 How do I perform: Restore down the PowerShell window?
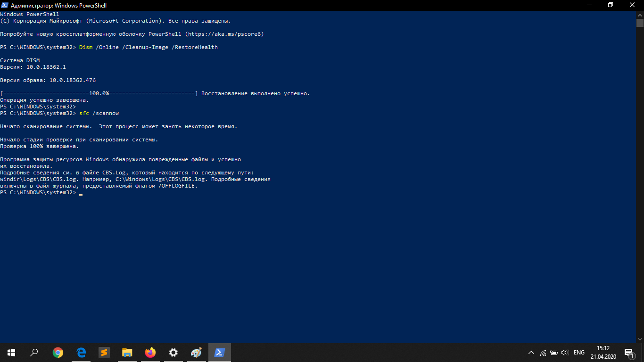611,5
